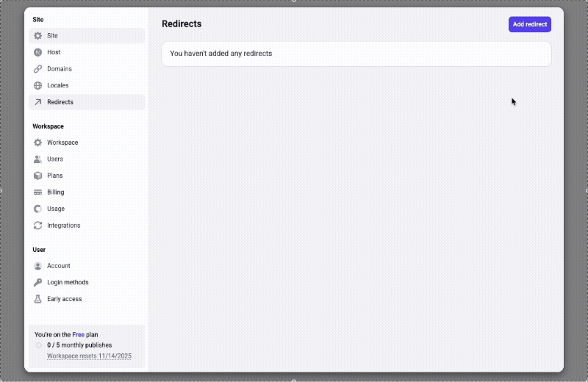Click the Integrations sync icon

click(x=38, y=226)
